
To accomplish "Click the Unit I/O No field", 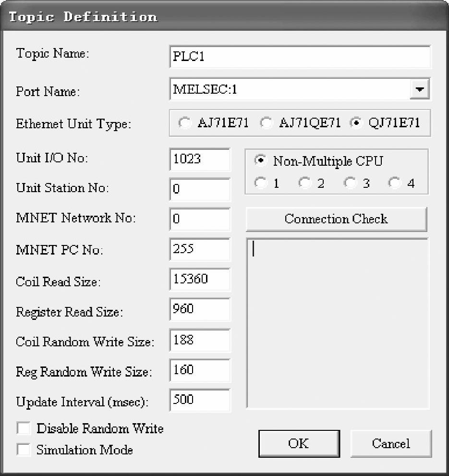I will (200, 159).
